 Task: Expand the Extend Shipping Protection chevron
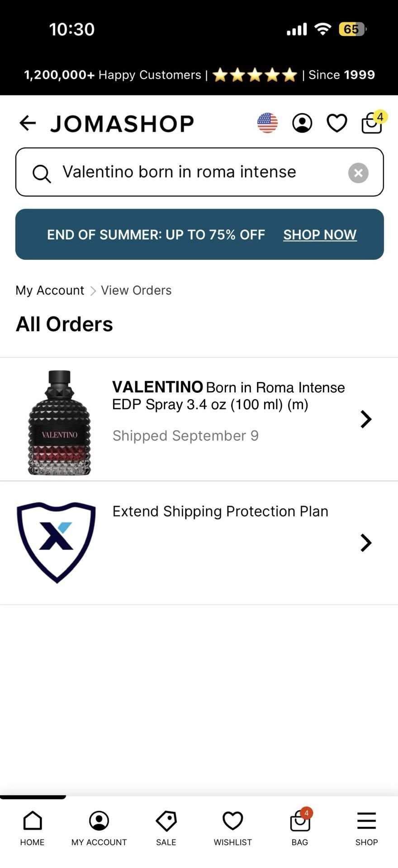click(365, 543)
